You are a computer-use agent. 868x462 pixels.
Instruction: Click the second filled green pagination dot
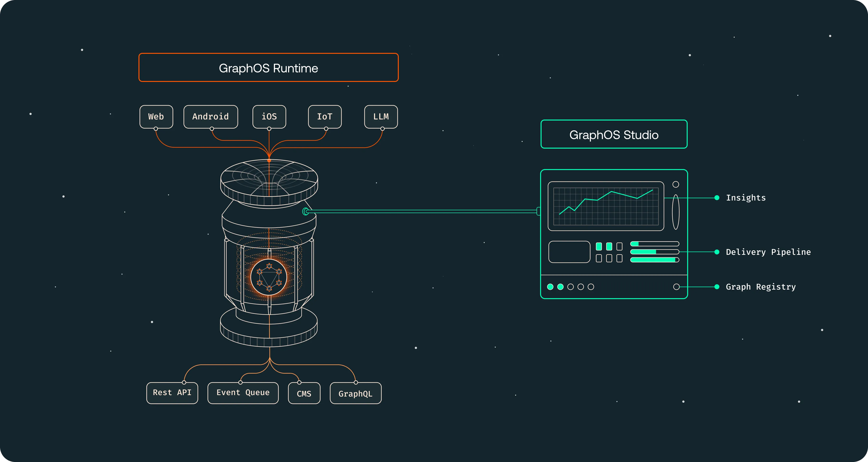pos(560,287)
